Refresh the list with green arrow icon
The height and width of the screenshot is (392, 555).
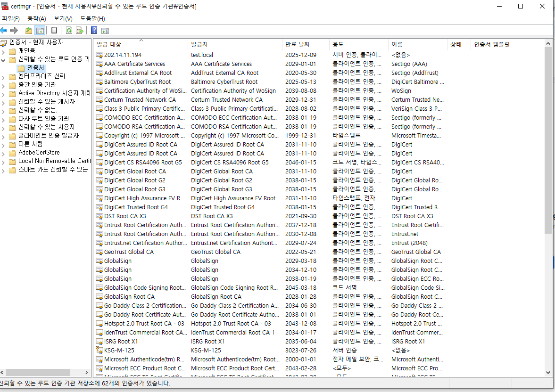point(69,31)
